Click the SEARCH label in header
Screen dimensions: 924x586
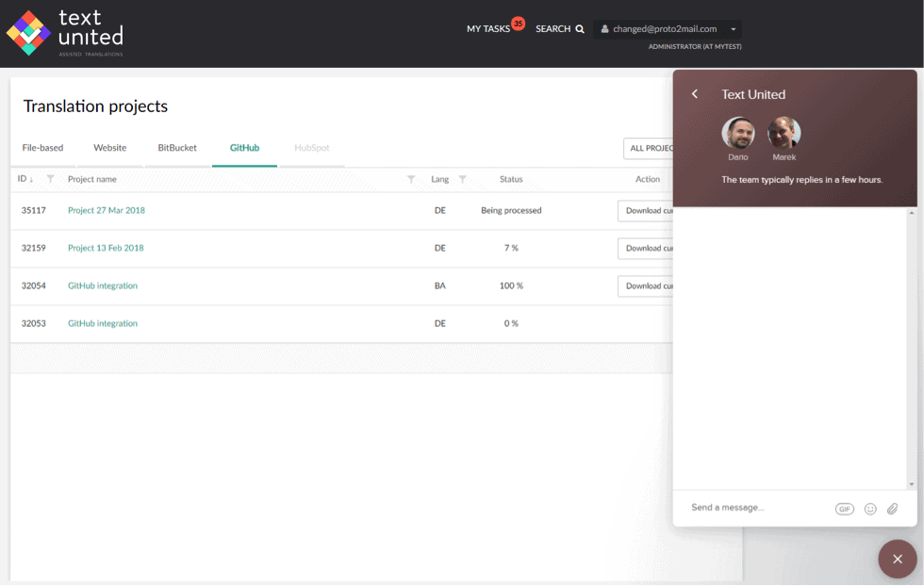point(553,29)
